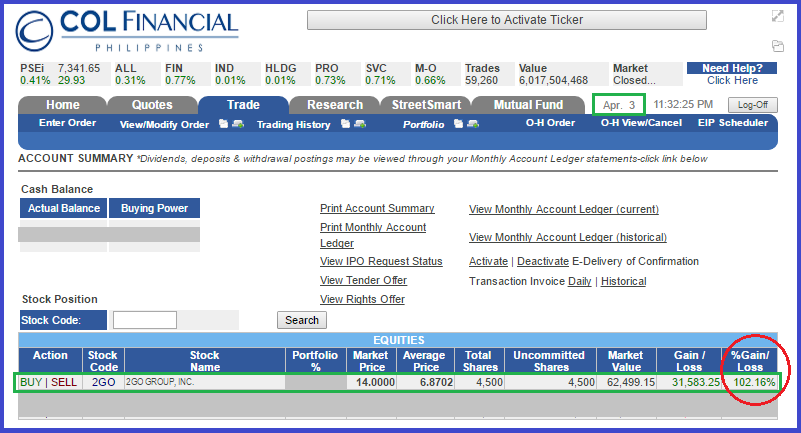This screenshot has height=433, width=801.
Task: Click the COL Financial logo
Action: tap(127, 31)
